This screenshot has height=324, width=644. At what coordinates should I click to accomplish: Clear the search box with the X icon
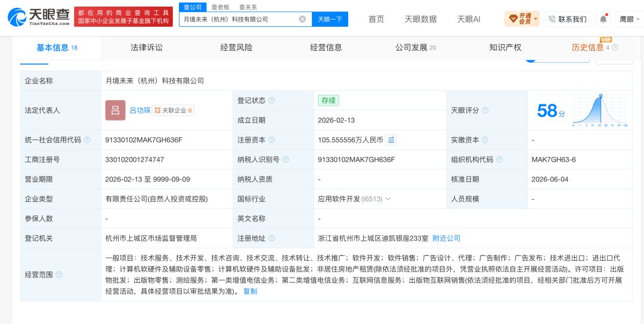tap(302, 19)
